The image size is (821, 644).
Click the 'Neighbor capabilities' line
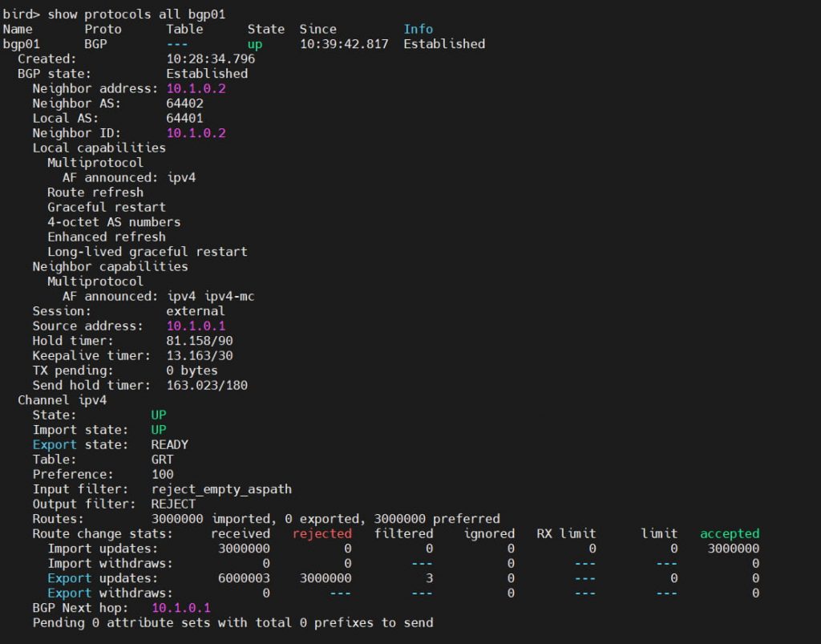pos(110,266)
